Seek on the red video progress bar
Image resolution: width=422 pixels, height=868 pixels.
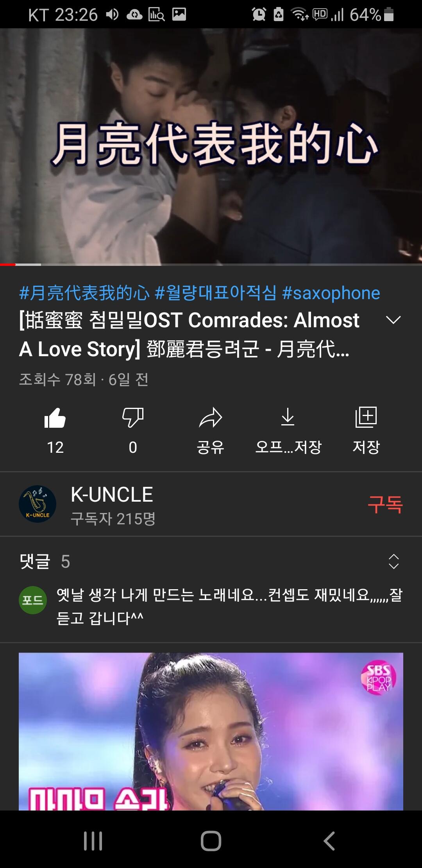[x=211, y=265]
